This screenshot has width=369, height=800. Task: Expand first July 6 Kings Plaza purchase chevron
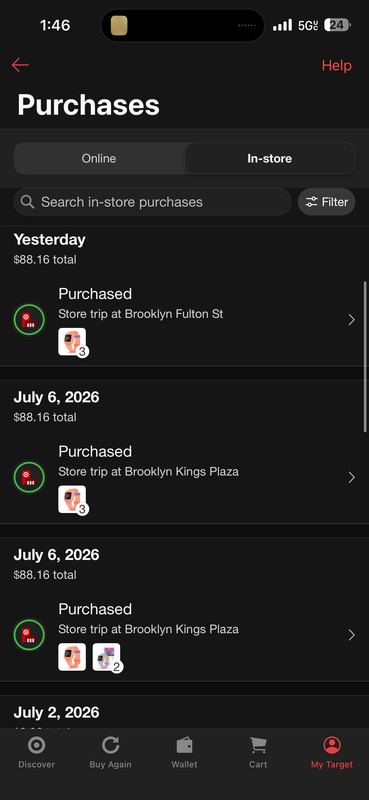352,477
